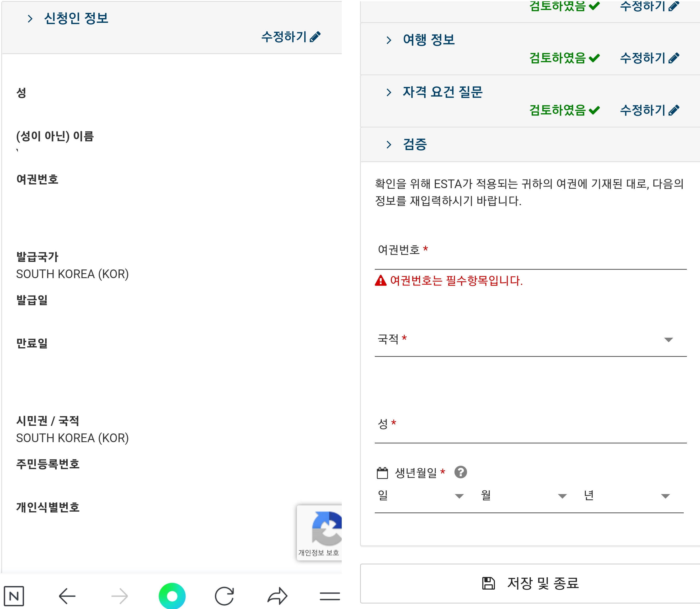Reload the page with the refresh icon

(x=225, y=596)
